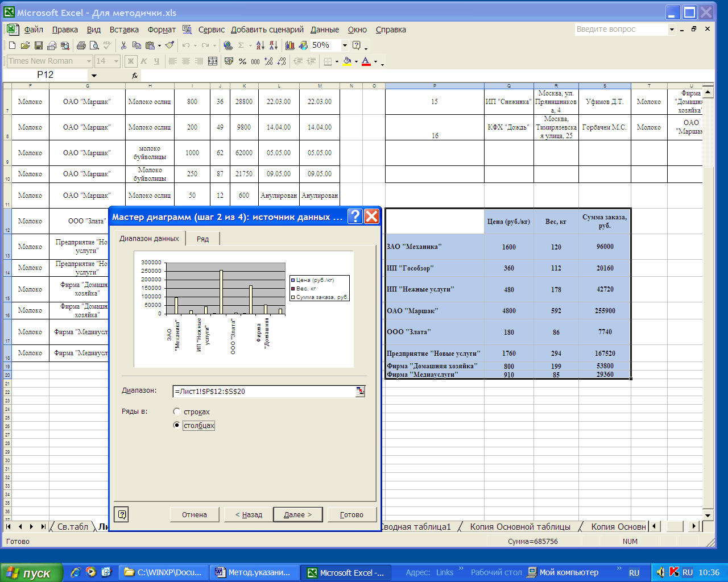This screenshot has width=728, height=582.
Task: Open the zoom 50% dropdown
Action: (x=345, y=45)
